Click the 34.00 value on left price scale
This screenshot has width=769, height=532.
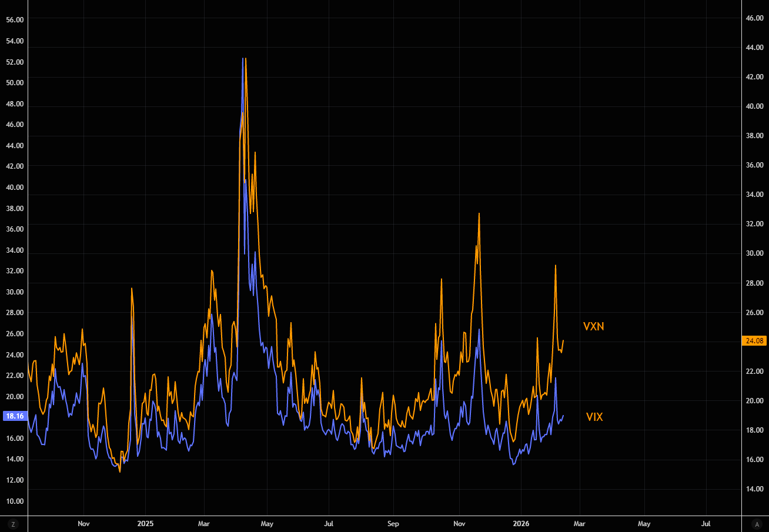pyautogui.click(x=15, y=250)
